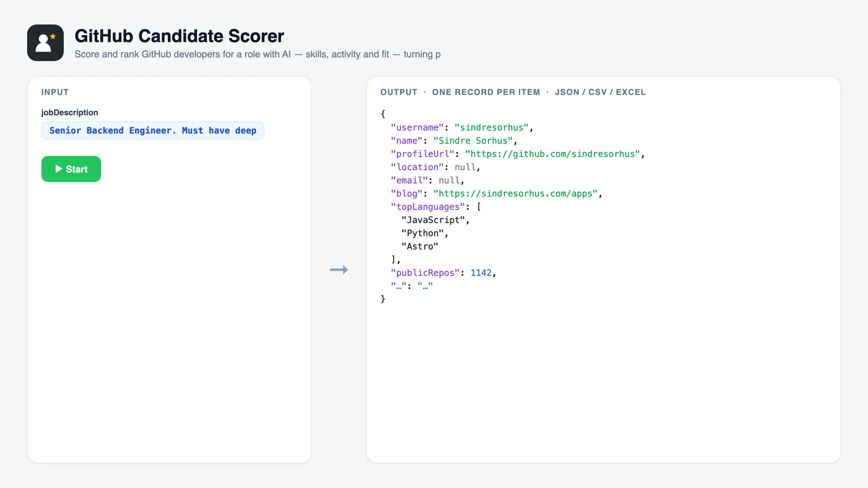Click the ellipsis placeholder key in the JSON
868x488 pixels.
(x=398, y=286)
